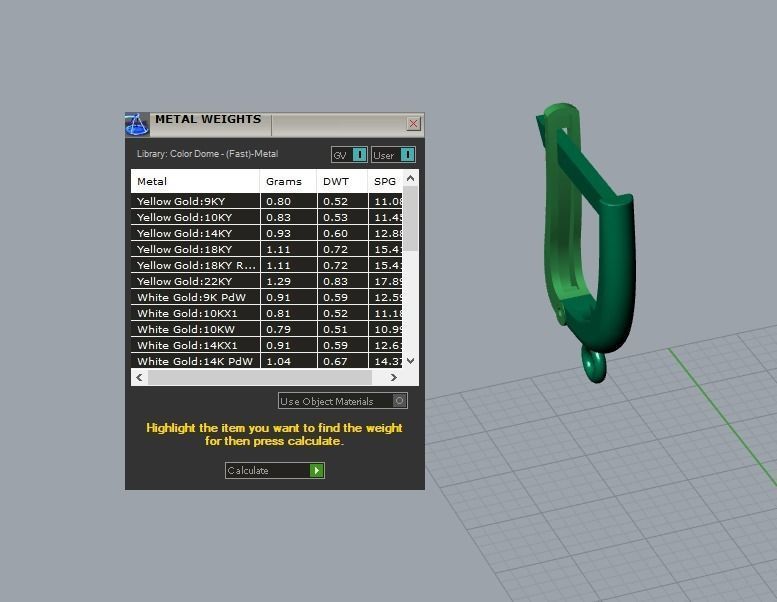
Task: Click the 0.67 DWT value for 14K PdW
Action: 335,361
